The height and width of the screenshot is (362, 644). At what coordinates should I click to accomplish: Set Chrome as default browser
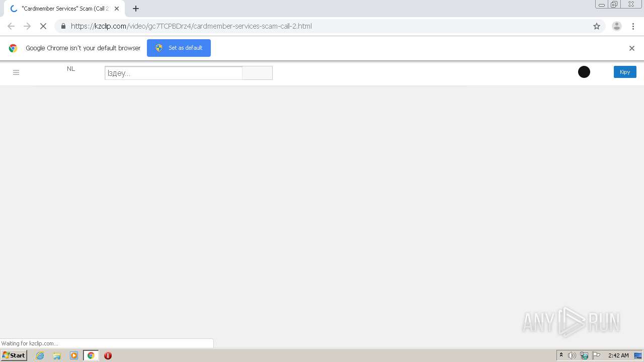coord(179,48)
